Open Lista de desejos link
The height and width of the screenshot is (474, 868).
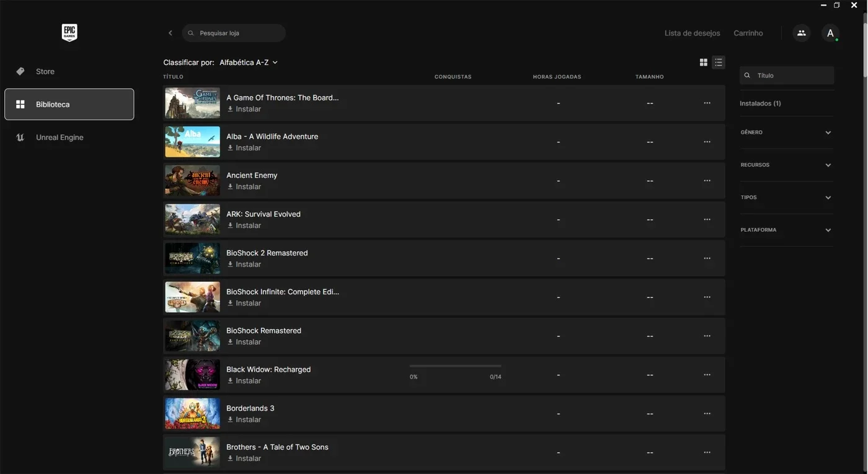(693, 33)
